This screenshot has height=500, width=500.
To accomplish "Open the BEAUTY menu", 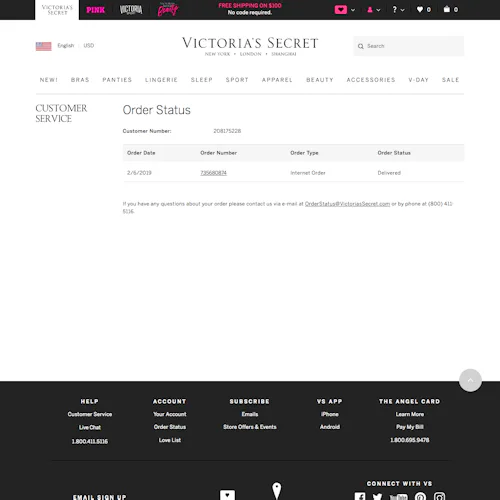I will point(320,80).
